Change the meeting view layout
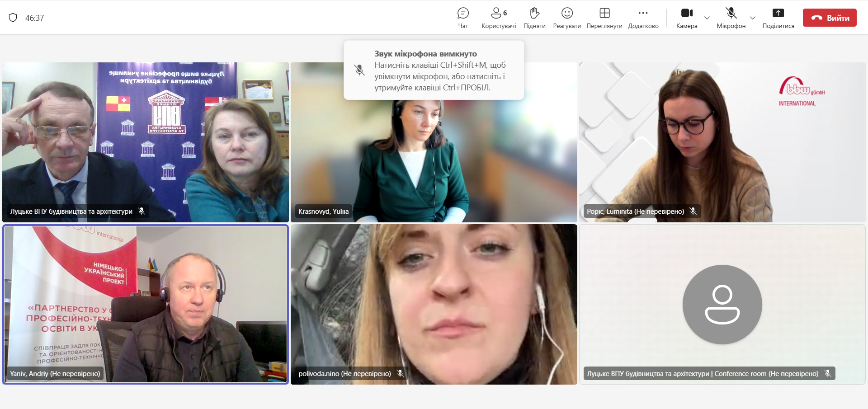The height and width of the screenshot is (409, 868). (604, 18)
